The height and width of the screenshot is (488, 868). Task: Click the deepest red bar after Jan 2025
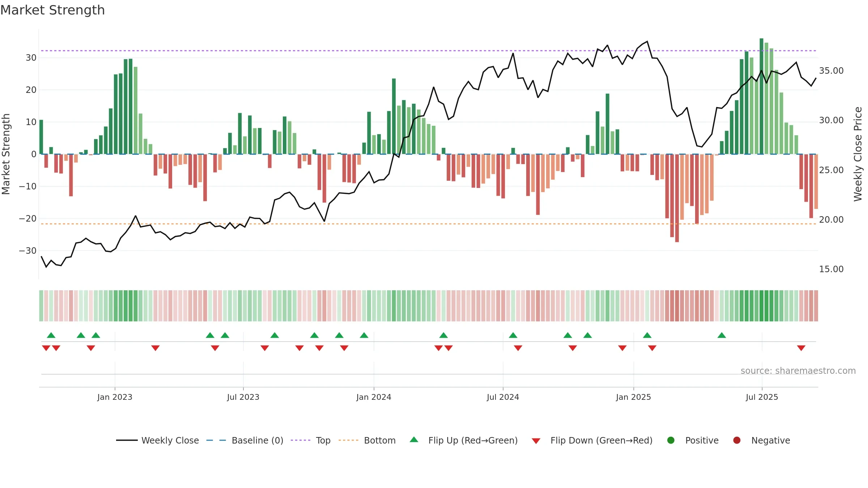[677, 198]
